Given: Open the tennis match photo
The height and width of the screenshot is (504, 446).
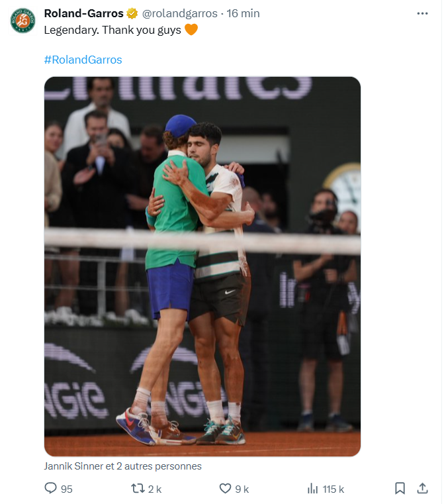Looking at the screenshot, I should click(202, 266).
